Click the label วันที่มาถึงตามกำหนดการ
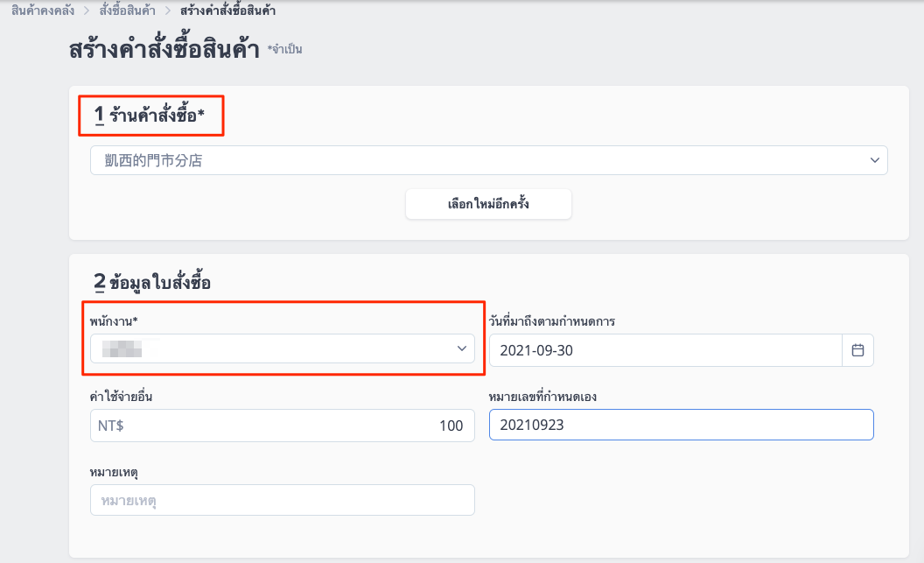Viewport: 924px width, 563px height. tap(552, 321)
